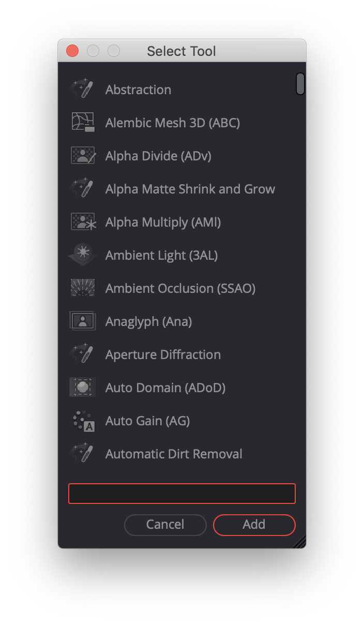The width and height of the screenshot is (364, 625).
Task: Select the Abstraction tool icon
Action: (x=82, y=89)
